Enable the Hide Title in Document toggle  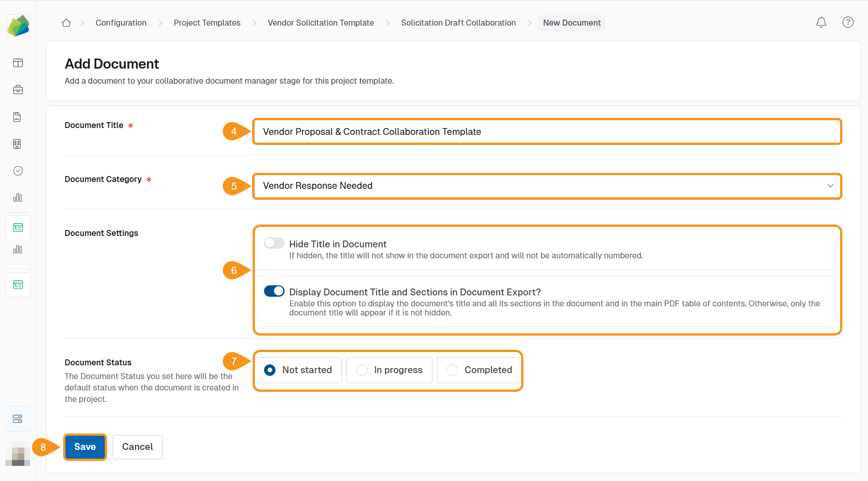[x=274, y=243]
